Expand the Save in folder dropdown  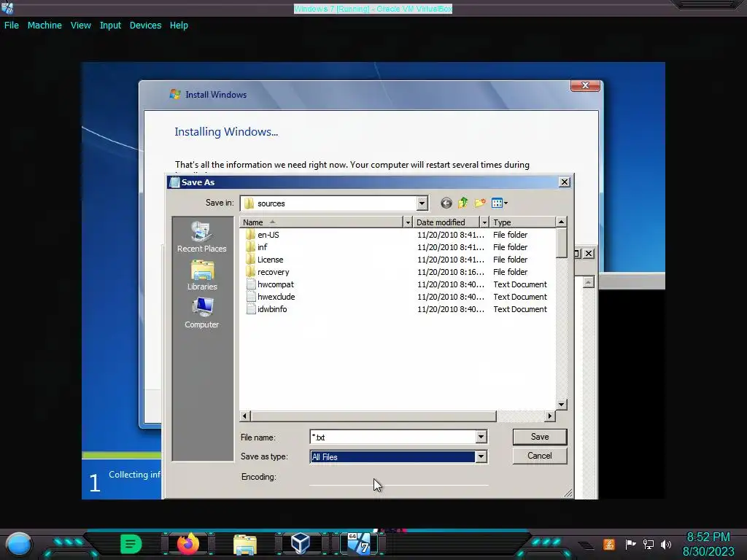422,203
